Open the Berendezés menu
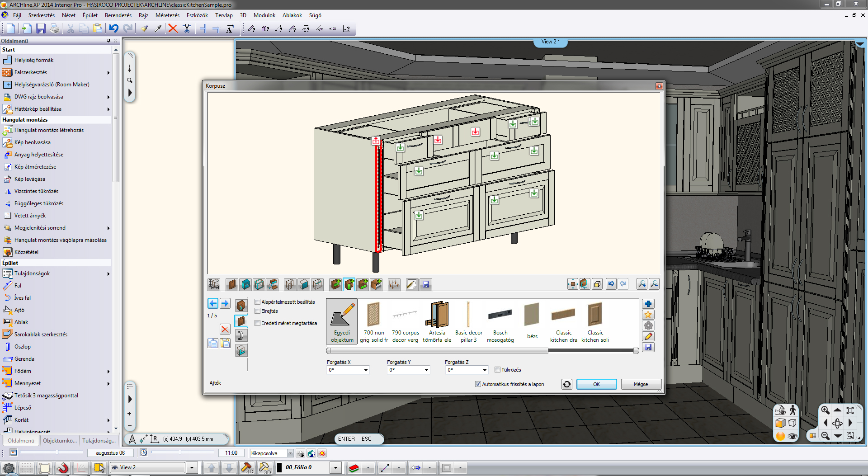 click(118, 15)
